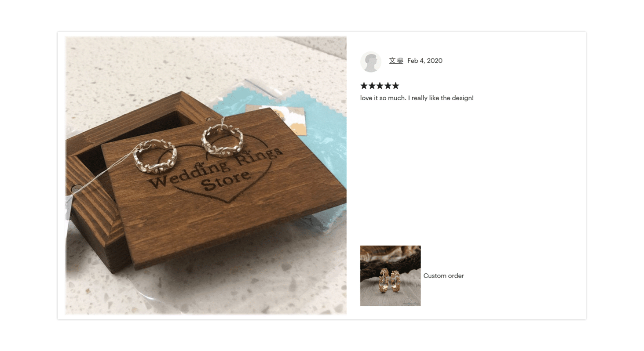Click the third rating star
644x351 pixels.
(x=380, y=86)
